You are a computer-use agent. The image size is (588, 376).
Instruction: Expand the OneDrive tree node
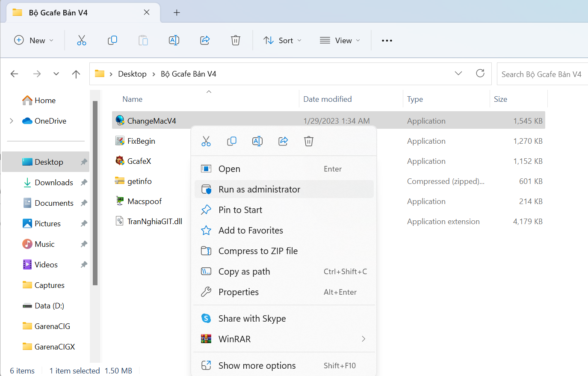tap(12, 121)
